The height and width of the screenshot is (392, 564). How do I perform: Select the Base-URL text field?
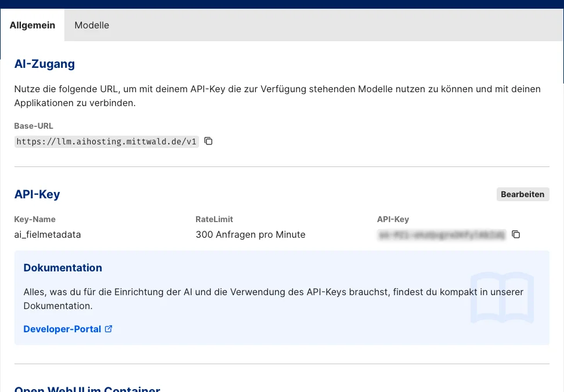pos(106,141)
